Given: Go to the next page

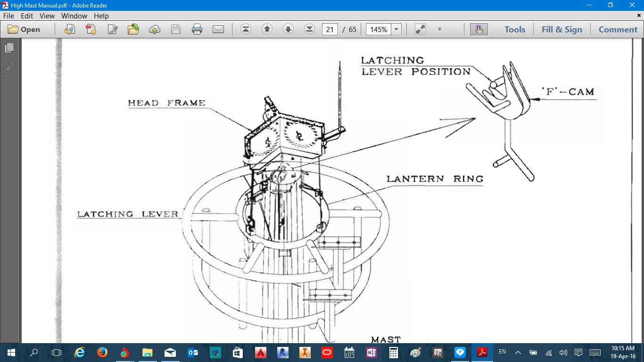Looking at the screenshot, I should point(288,29).
